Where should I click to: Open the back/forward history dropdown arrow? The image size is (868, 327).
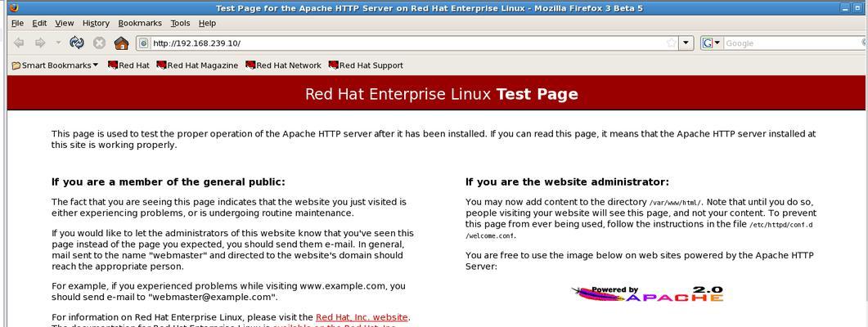[x=58, y=43]
